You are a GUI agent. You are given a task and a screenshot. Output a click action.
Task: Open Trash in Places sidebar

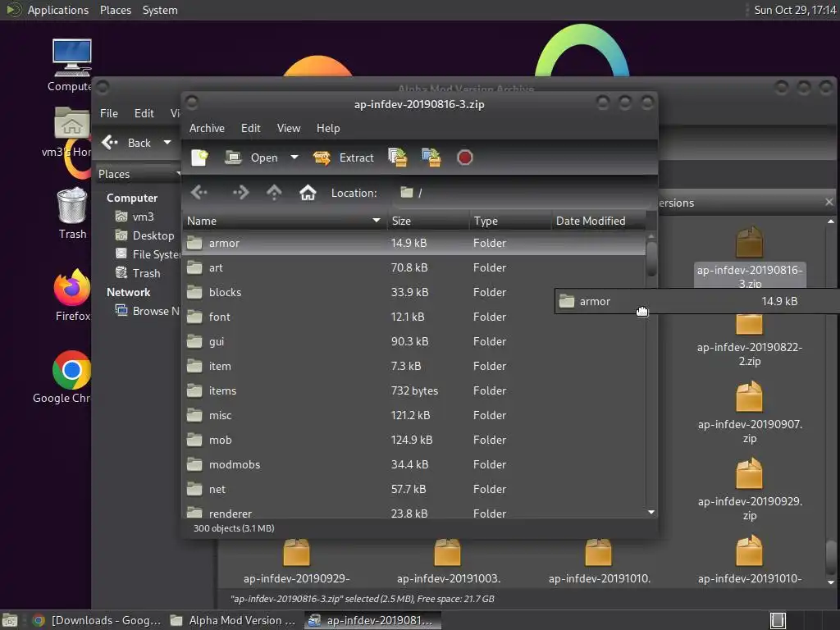point(138,273)
